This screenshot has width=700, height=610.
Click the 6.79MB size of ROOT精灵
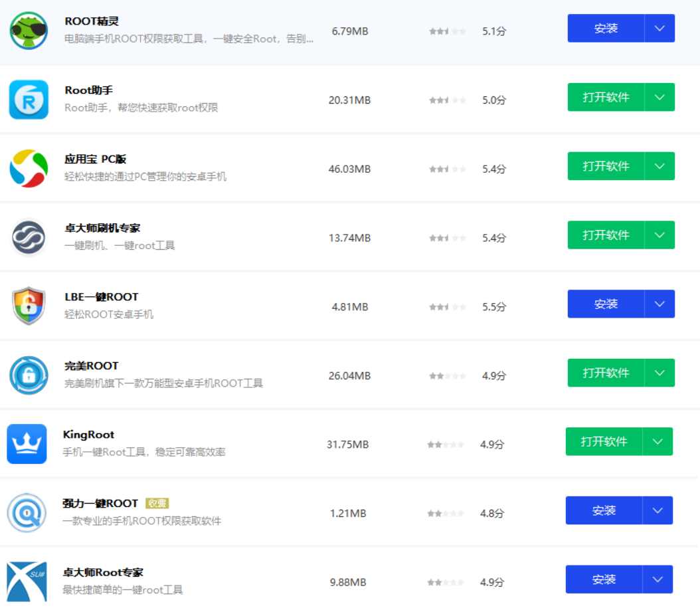350,31
